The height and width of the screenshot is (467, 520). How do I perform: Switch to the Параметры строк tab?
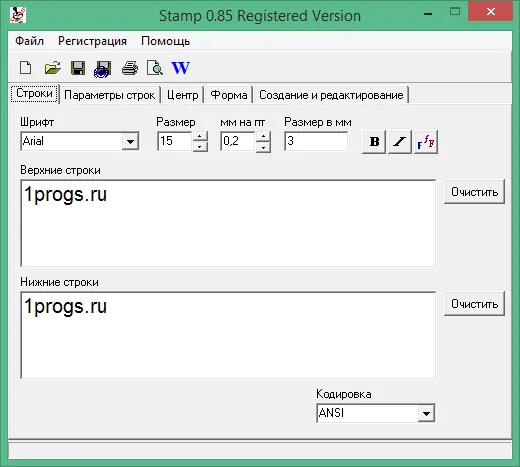point(109,95)
